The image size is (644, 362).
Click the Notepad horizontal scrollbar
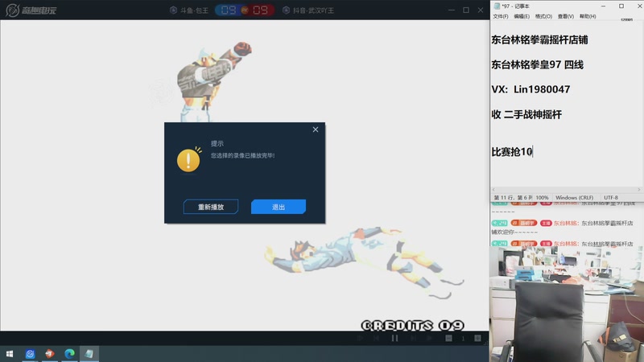click(567, 190)
